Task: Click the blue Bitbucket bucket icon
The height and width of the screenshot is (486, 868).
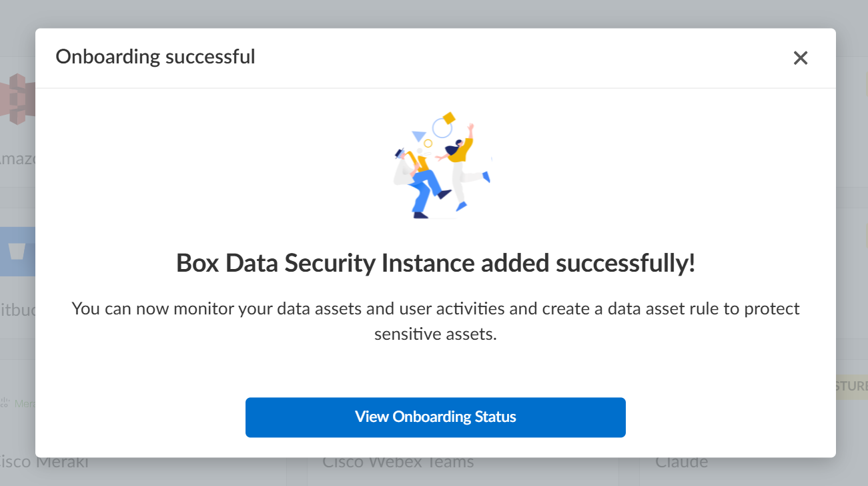Action: pyautogui.click(x=17, y=252)
